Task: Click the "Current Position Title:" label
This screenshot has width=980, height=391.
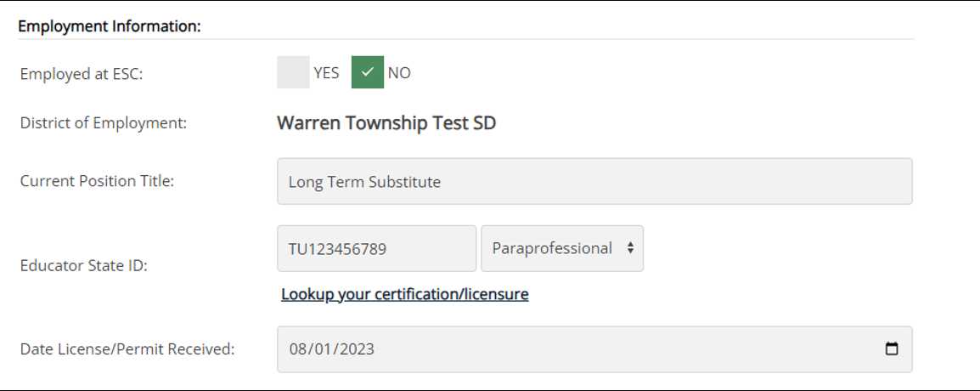Action: click(97, 181)
